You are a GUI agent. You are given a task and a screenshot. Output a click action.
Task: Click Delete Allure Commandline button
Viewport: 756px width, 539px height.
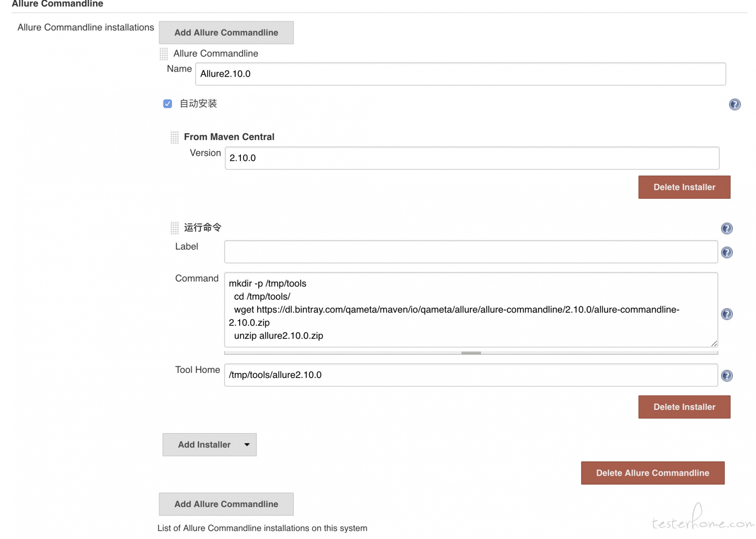[x=652, y=473]
